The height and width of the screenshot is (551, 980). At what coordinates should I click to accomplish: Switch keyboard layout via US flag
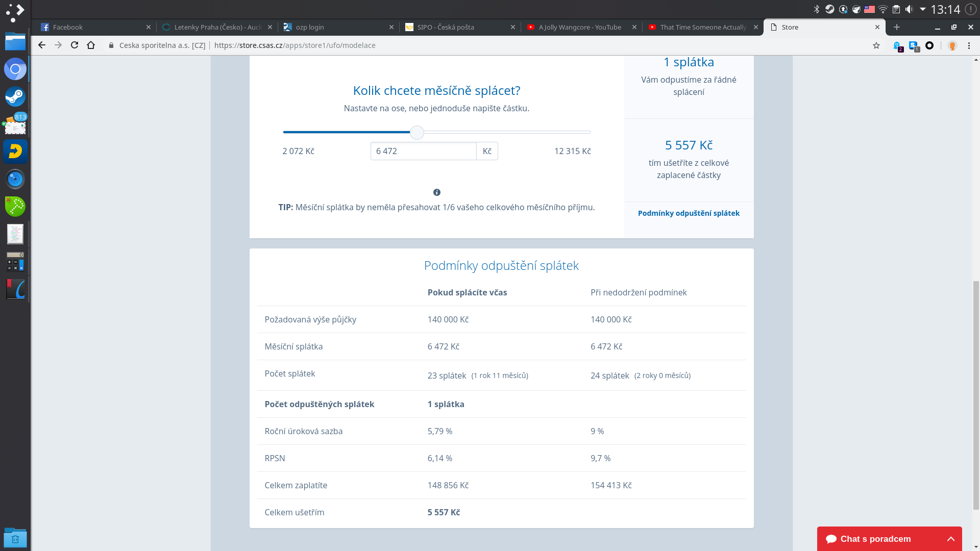(870, 9)
